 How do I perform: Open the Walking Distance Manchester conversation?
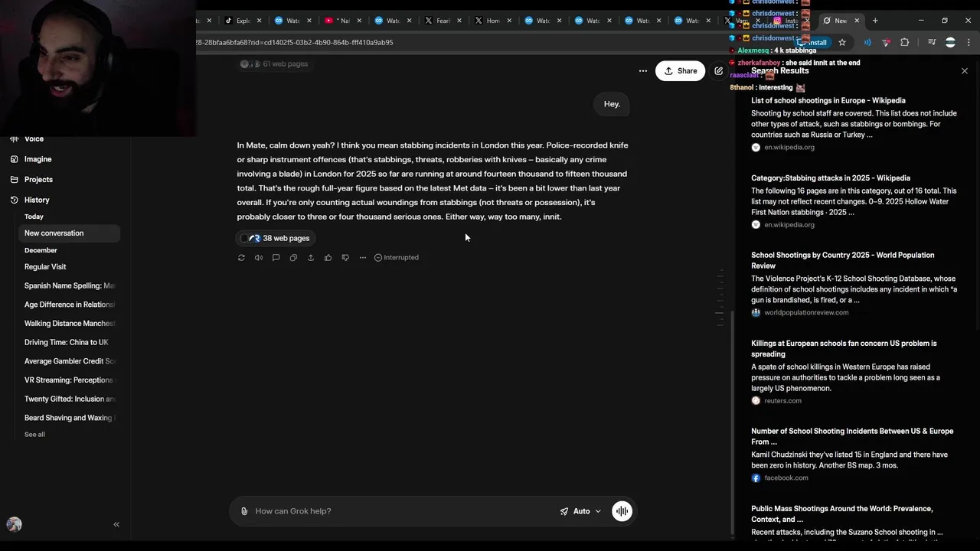69,324
